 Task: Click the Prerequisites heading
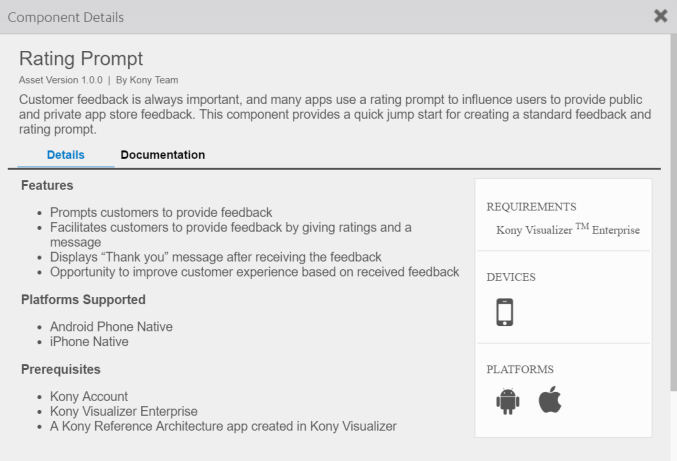click(x=61, y=369)
